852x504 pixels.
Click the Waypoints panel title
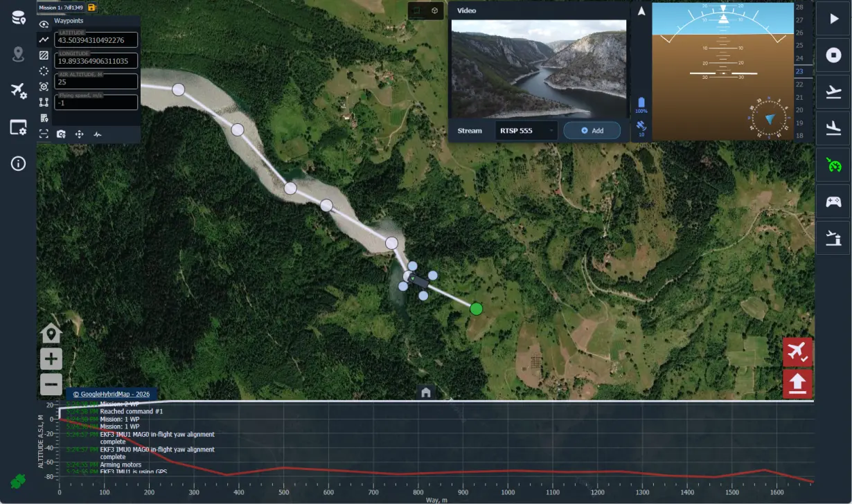(x=69, y=21)
